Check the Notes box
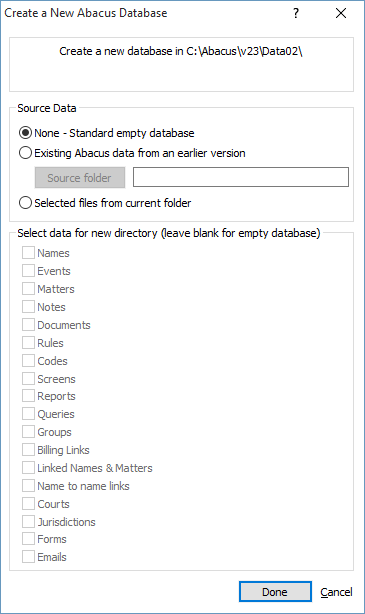 click(28, 307)
